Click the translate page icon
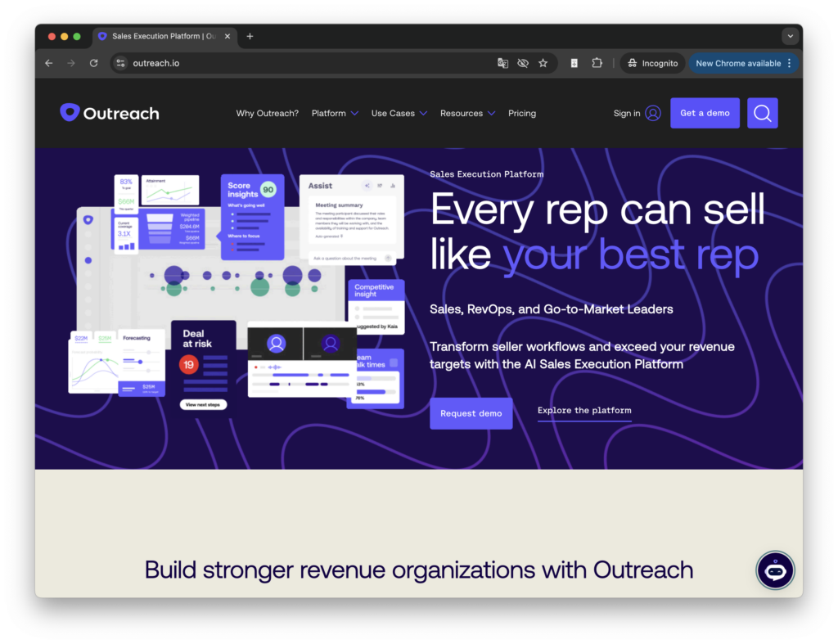838x644 pixels. [x=502, y=63]
